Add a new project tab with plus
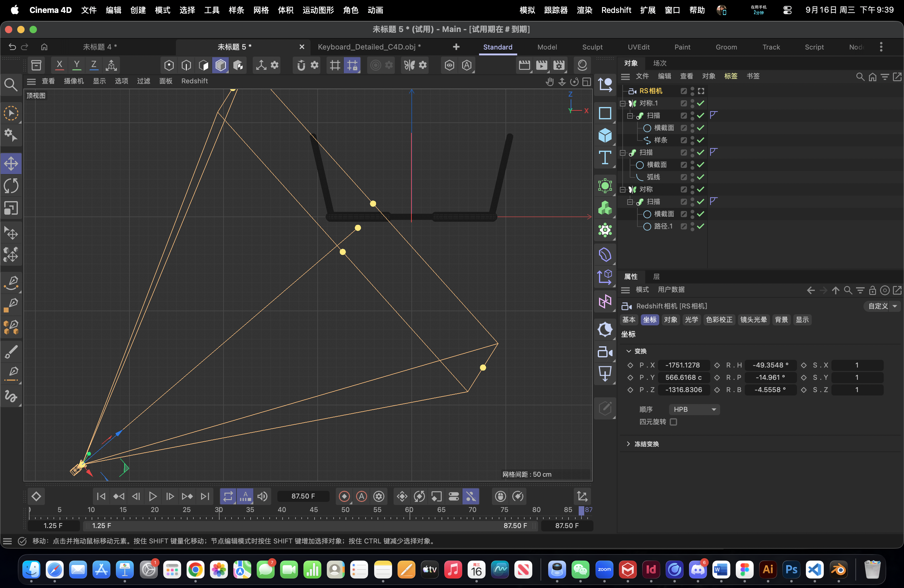904x588 pixels. tap(456, 47)
